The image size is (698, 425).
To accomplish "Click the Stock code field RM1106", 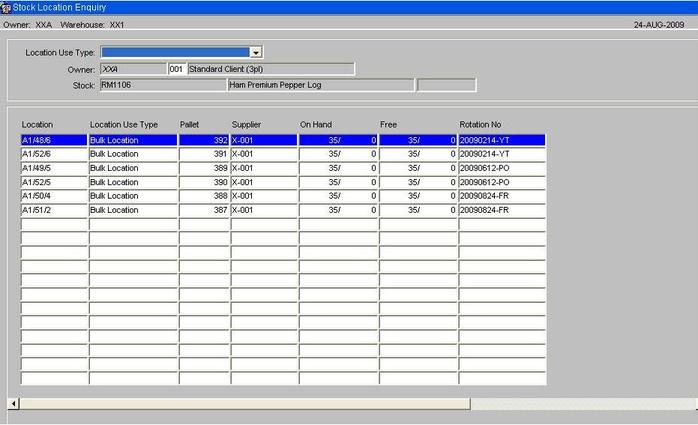I will 163,85.
